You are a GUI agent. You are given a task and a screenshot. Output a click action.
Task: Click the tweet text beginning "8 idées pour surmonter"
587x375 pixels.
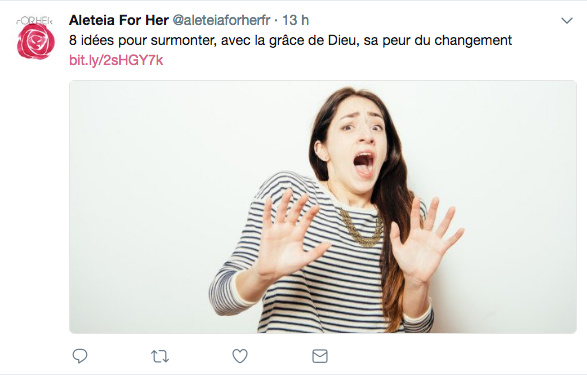pos(290,40)
